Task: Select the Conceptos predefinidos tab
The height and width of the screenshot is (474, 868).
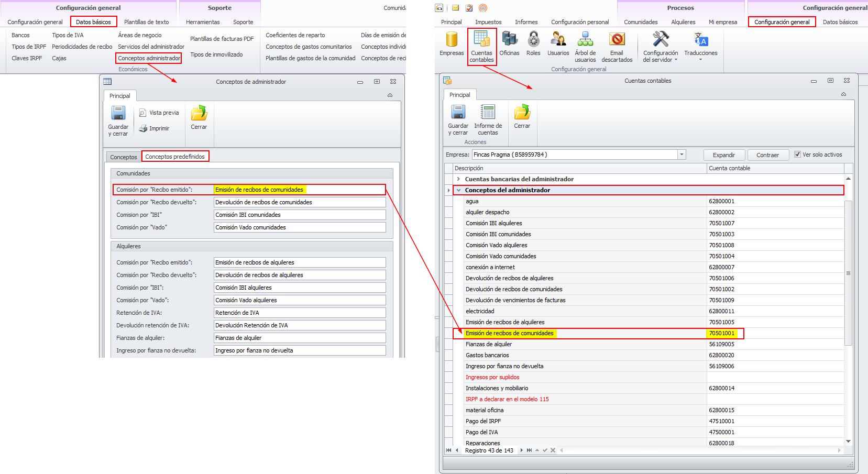Action: 175,157
